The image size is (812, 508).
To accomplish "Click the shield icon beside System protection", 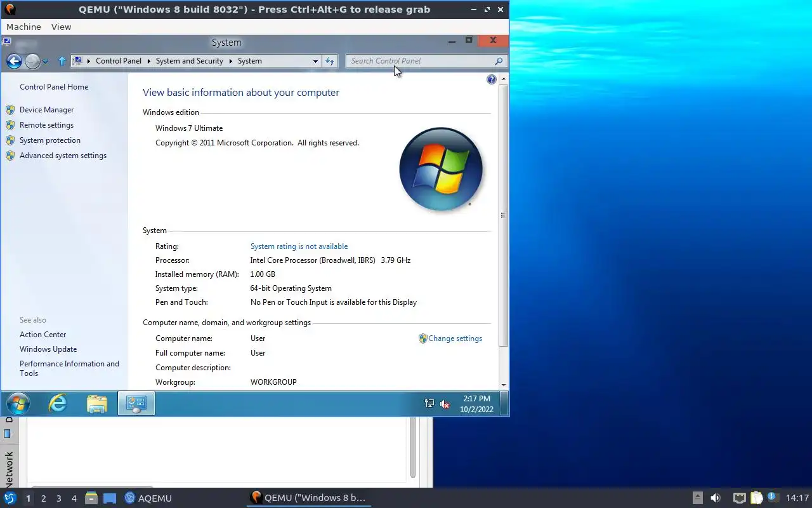I will click(x=10, y=140).
